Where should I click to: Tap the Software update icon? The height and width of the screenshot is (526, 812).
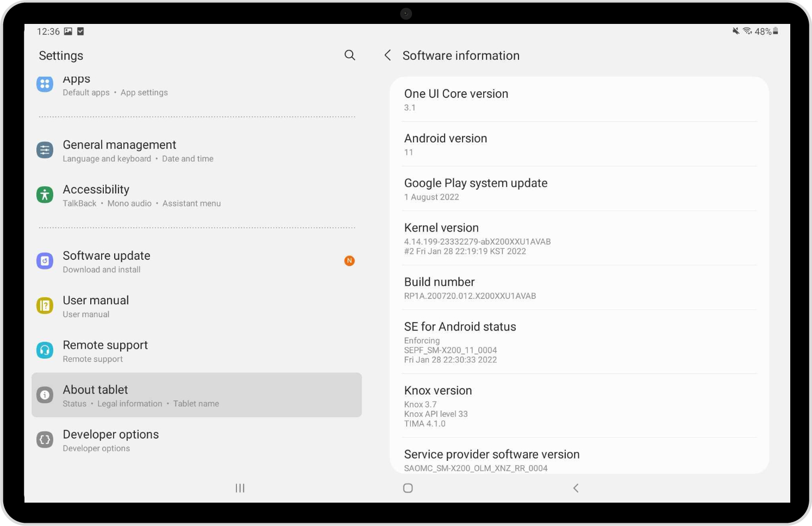(x=45, y=261)
